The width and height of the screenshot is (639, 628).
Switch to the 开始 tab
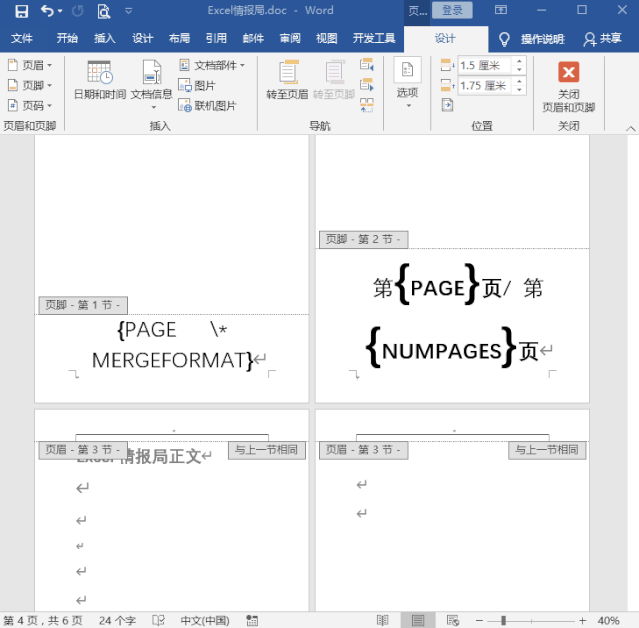(67, 38)
